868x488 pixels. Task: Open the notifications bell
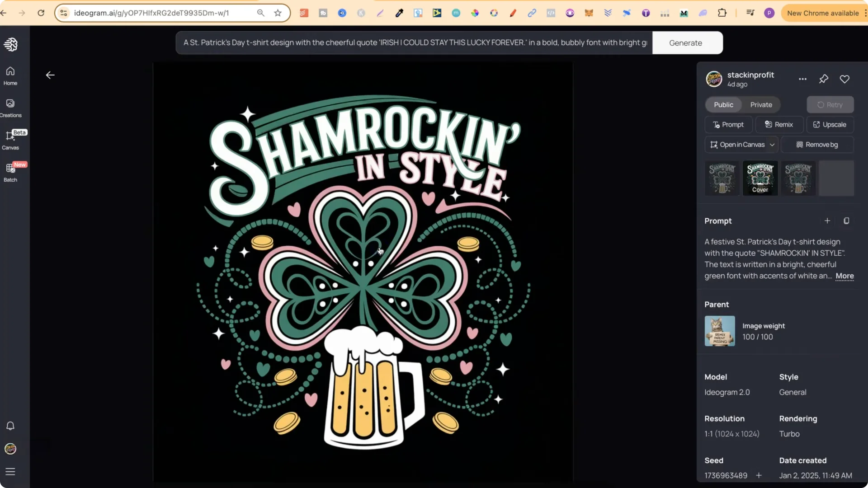pos(10,426)
